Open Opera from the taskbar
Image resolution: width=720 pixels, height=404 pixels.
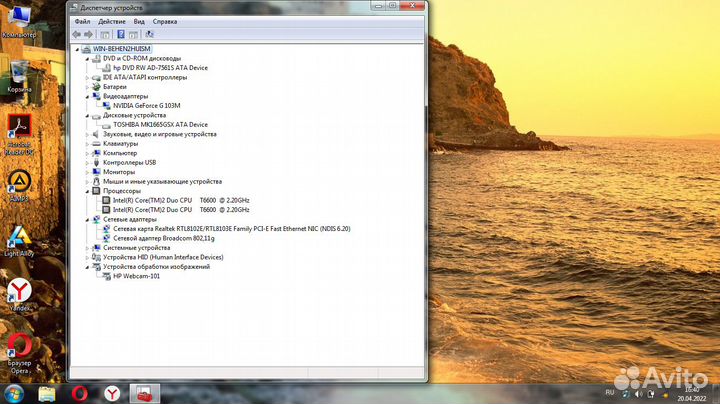tap(79, 394)
